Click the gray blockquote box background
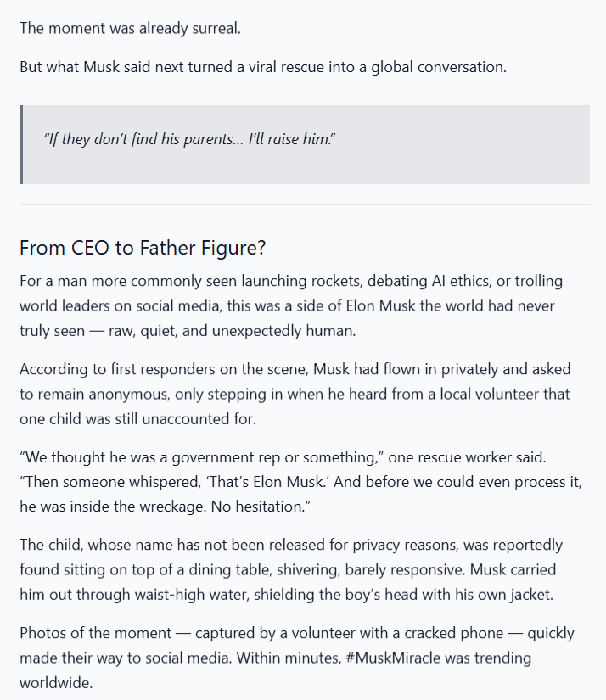The width and height of the screenshot is (606, 700). pyautogui.click(x=306, y=144)
